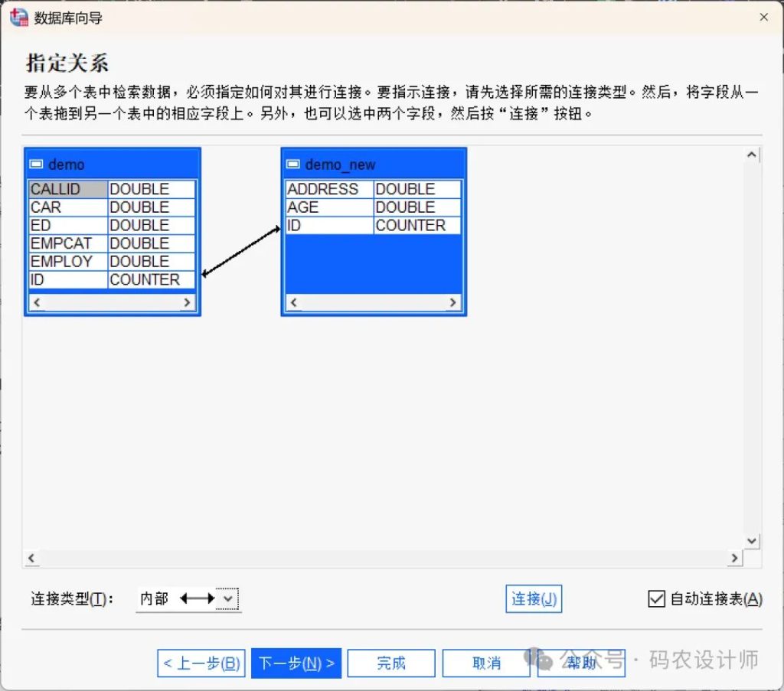Click the 连接(J) button
Image resolution: width=784 pixels, height=691 pixels.
[534, 598]
